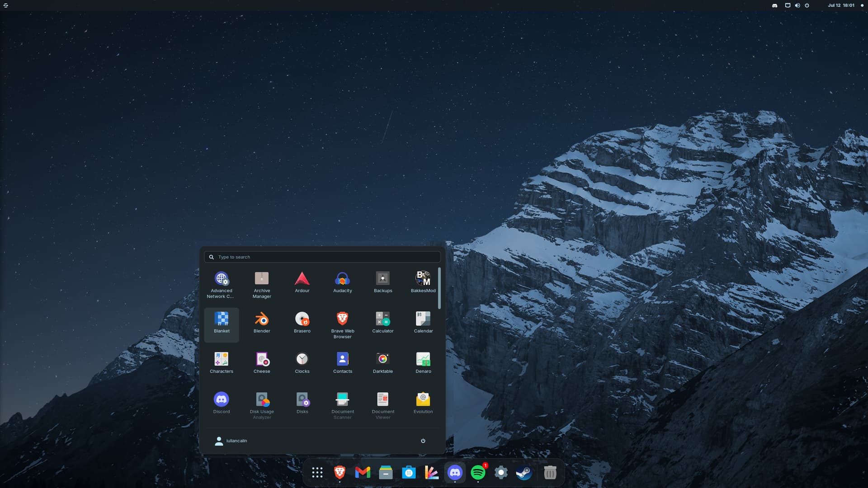
Task: Launch Steam from the dock
Action: 524,473
